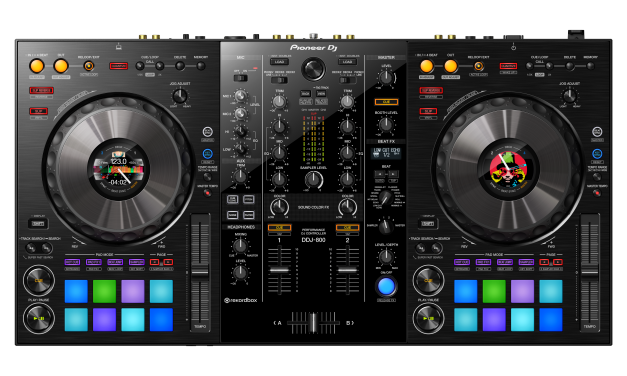Move channel 1 volume fader

[279, 270]
